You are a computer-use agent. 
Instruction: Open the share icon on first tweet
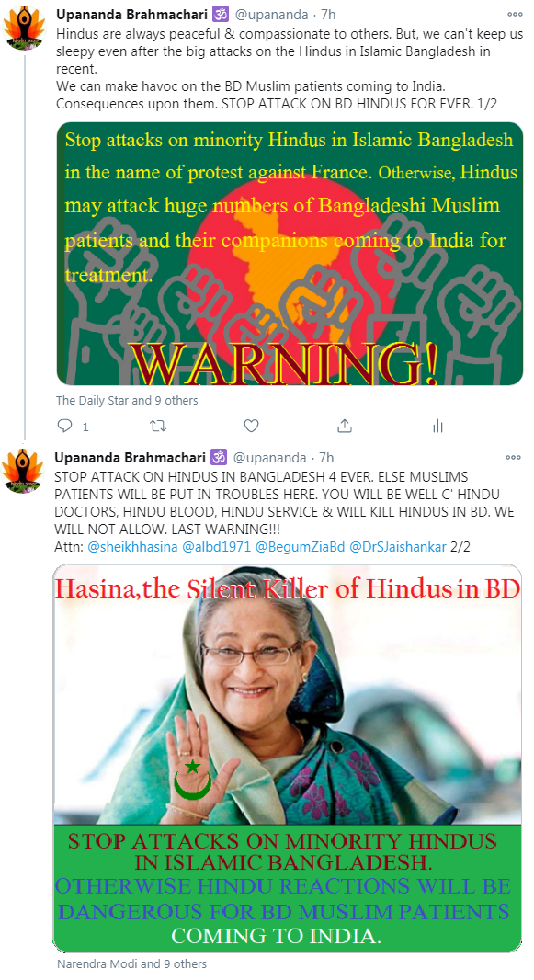click(x=344, y=427)
